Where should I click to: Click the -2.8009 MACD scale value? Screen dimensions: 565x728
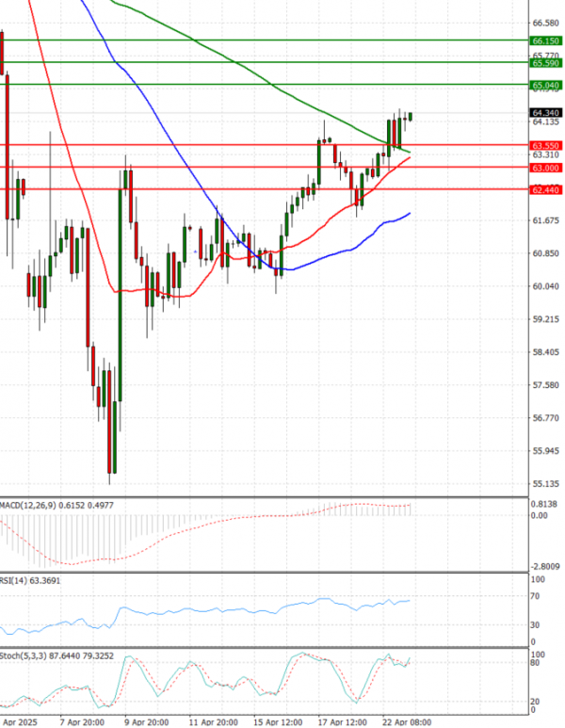[x=545, y=566]
